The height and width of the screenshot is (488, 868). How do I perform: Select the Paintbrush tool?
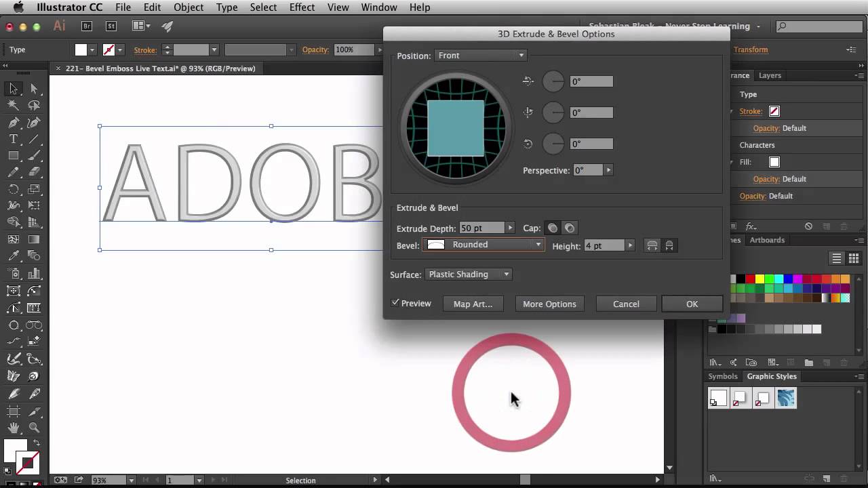(34, 156)
